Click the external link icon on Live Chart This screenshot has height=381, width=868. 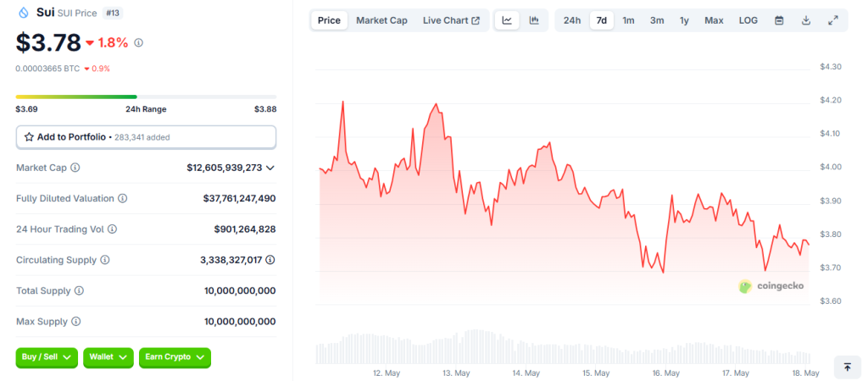(x=476, y=20)
